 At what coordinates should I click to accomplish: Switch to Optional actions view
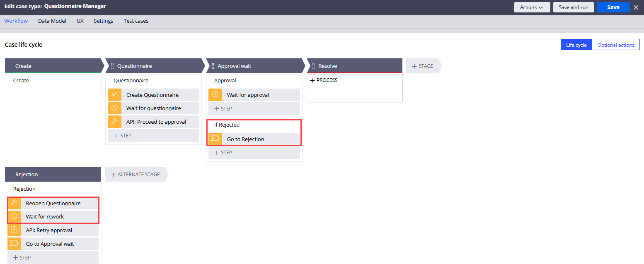point(615,45)
